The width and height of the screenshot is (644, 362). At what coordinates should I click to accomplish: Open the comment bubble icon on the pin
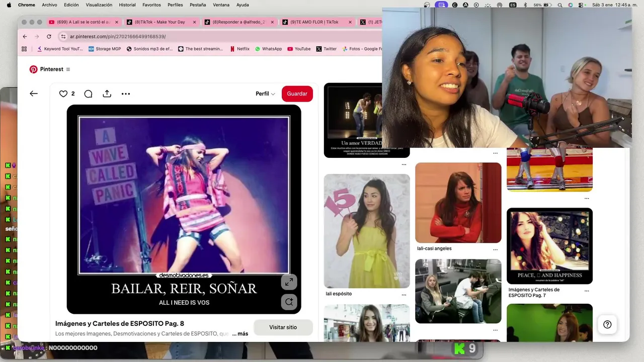tap(88, 94)
